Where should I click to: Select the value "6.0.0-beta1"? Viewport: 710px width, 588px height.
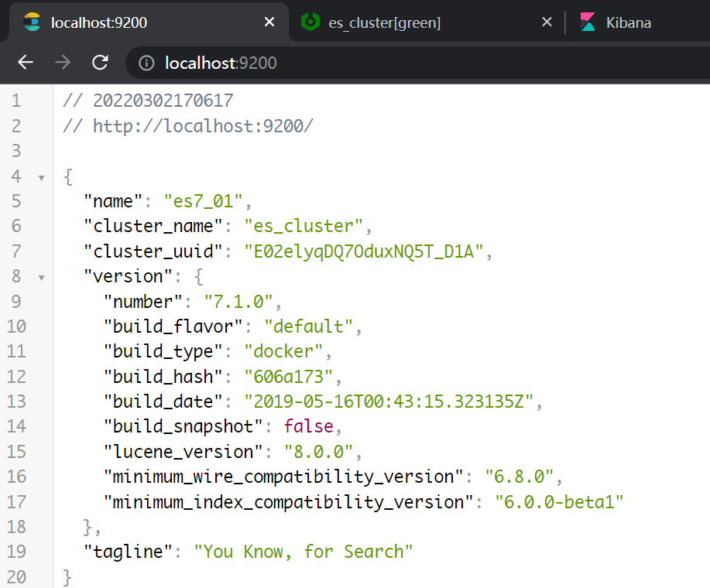tap(559, 501)
